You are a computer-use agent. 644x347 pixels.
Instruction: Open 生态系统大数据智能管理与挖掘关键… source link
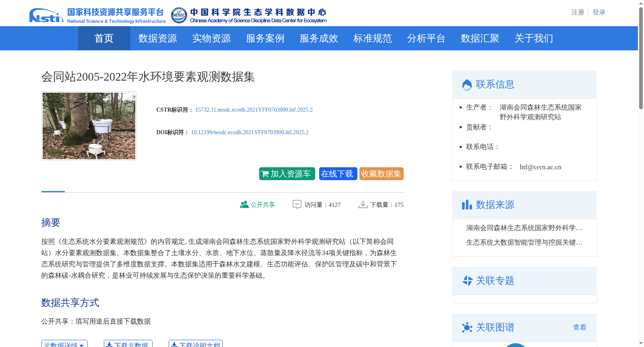[524, 243]
